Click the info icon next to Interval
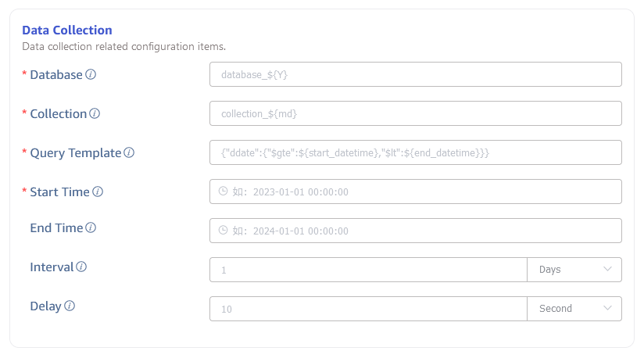Image resolution: width=644 pixels, height=358 pixels. click(x=81, y=267)
